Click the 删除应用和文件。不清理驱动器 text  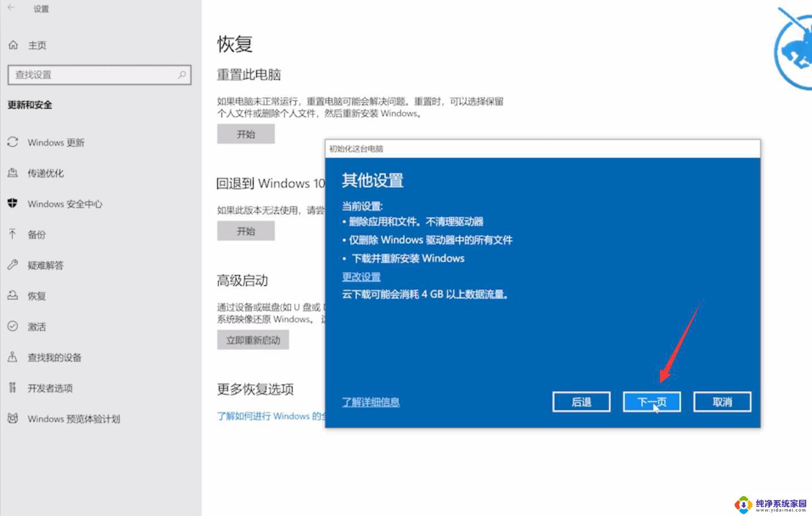(416, 221)
